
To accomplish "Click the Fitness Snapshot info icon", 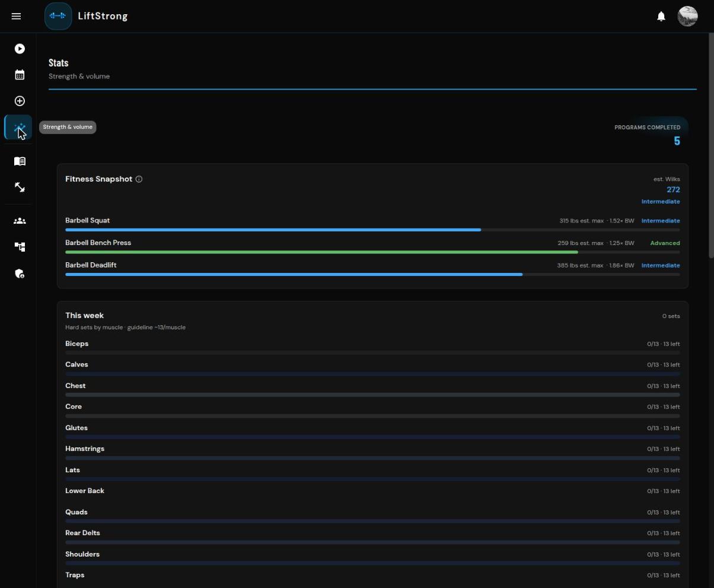I will 139,179.
